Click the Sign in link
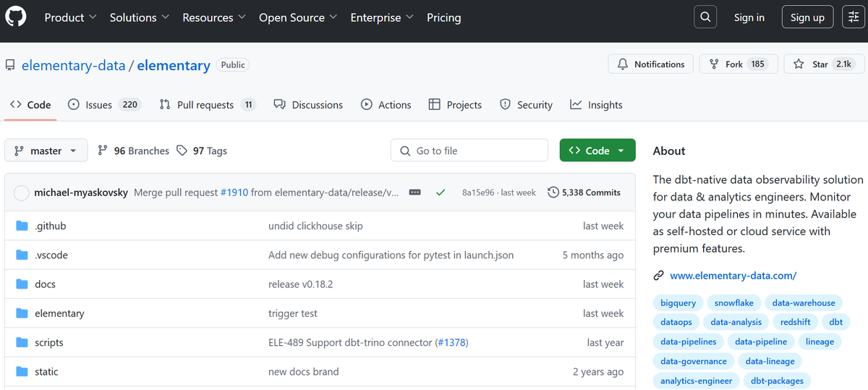868x390 pixels. [749, 17]
